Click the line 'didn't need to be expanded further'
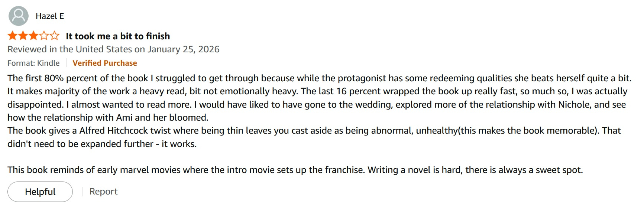This screenshot has width=644, height=219. [x=102, y=144]
